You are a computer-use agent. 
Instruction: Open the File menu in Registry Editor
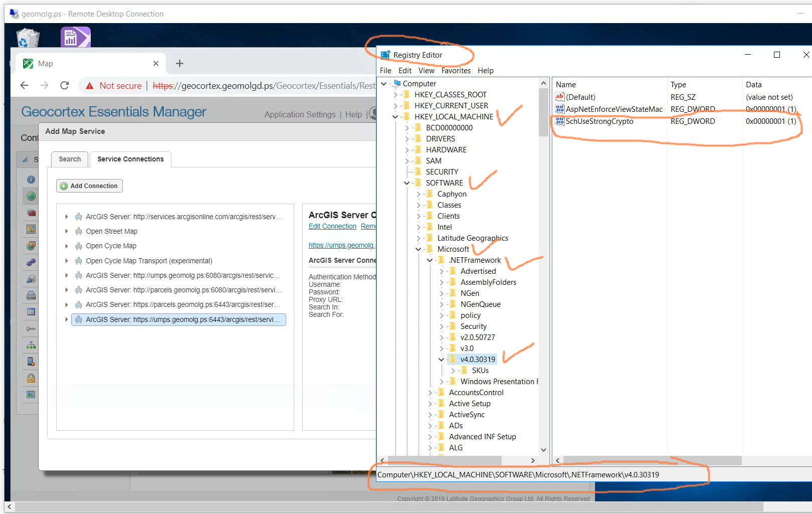[385, 71]
